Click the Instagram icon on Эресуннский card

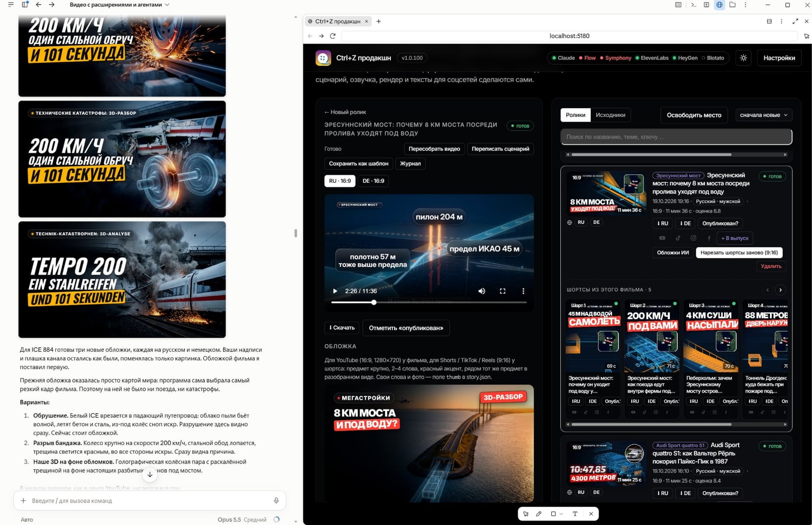pyautogui.click(x=693, y=238)
